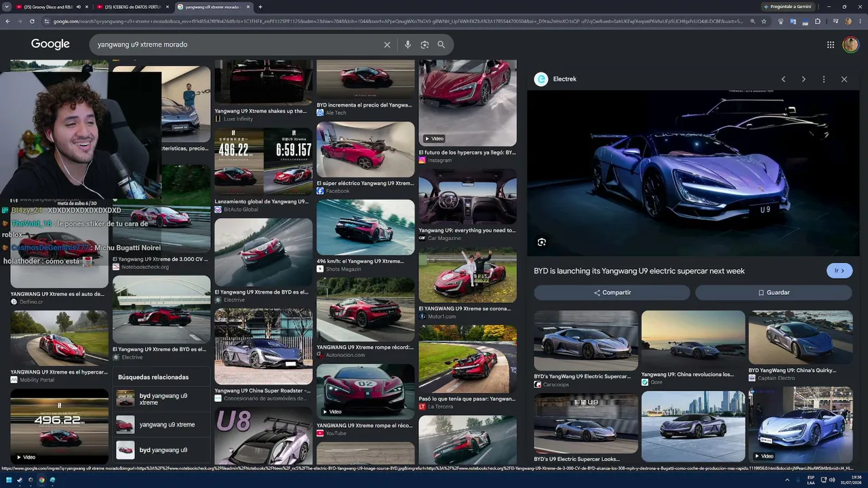
Task: Open the Google account avatar menu
Action: point(850,45)
